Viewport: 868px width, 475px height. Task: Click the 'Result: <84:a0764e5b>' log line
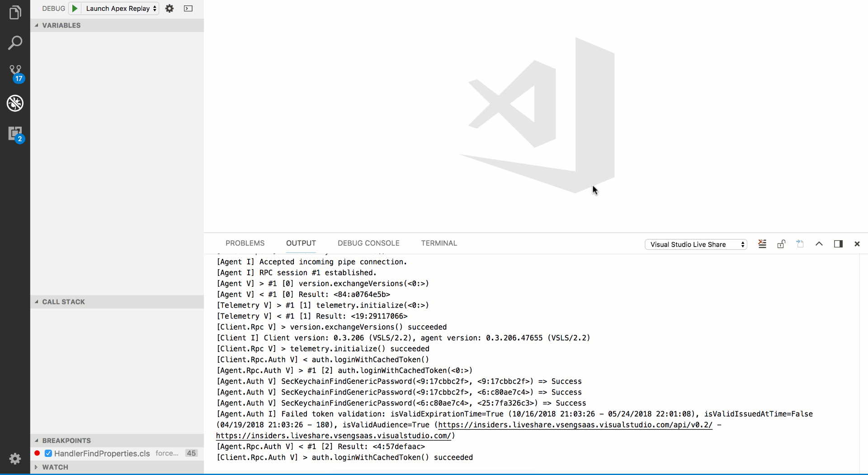click(303, 294)
